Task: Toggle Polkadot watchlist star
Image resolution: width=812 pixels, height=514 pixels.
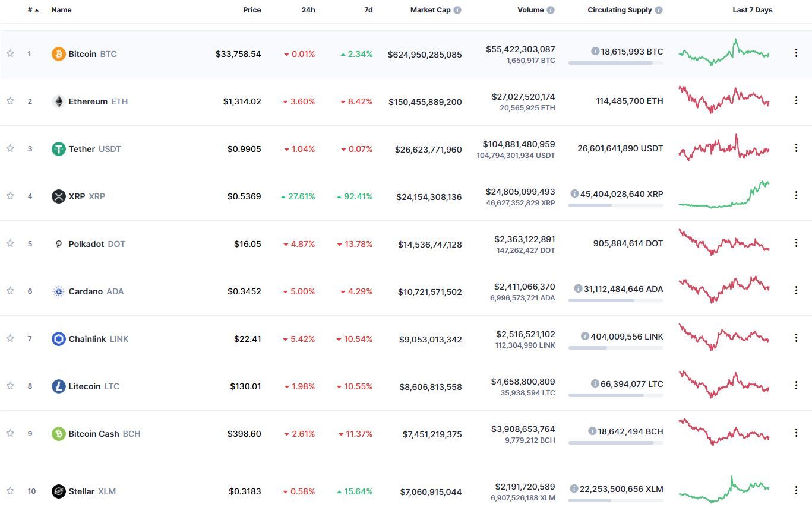Action: (10, 243)
